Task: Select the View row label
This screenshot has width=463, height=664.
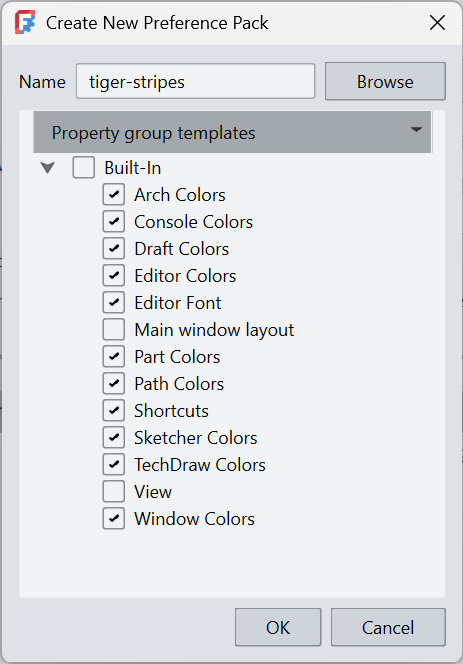Action: click(153, 492)
